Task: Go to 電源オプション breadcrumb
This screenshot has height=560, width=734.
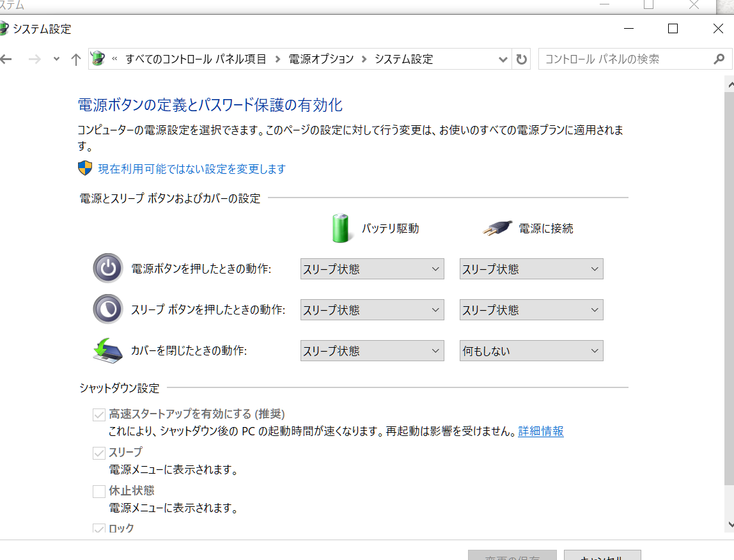Action: click(321, 59)
